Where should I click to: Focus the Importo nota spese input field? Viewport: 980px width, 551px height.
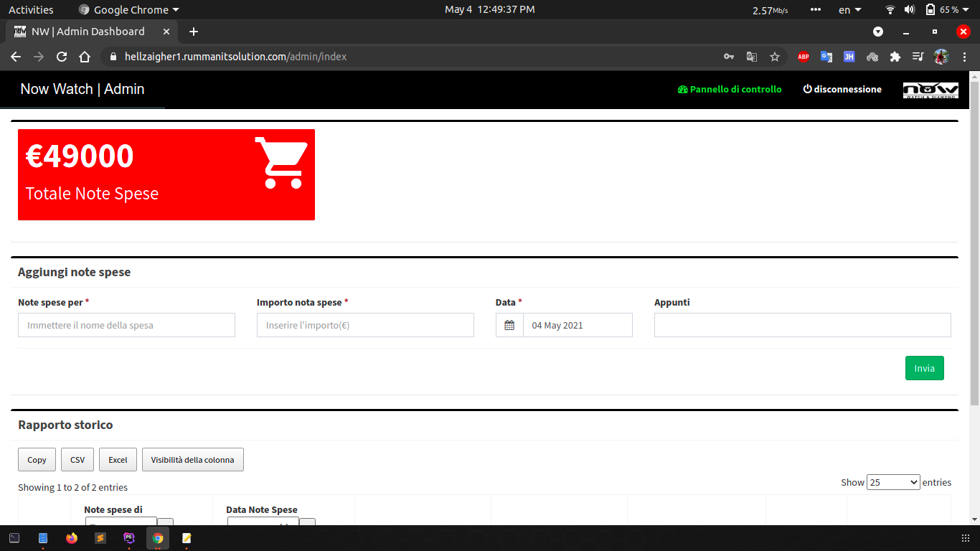tap(365, 325)
